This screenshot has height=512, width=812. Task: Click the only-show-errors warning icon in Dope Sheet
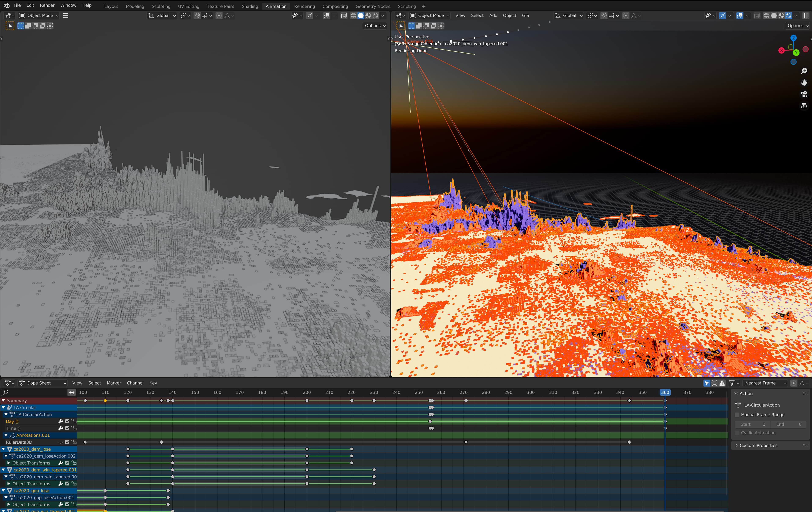coord(722,383)
